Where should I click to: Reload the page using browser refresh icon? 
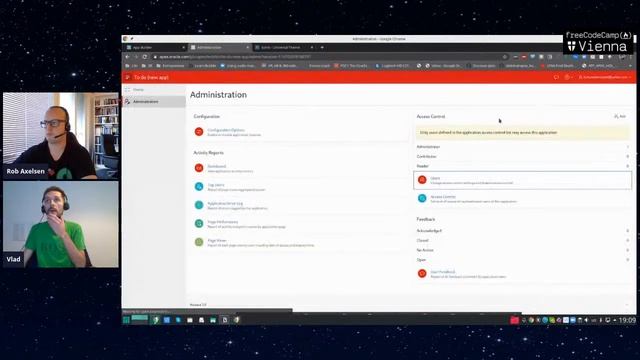(x=145, y=57)
